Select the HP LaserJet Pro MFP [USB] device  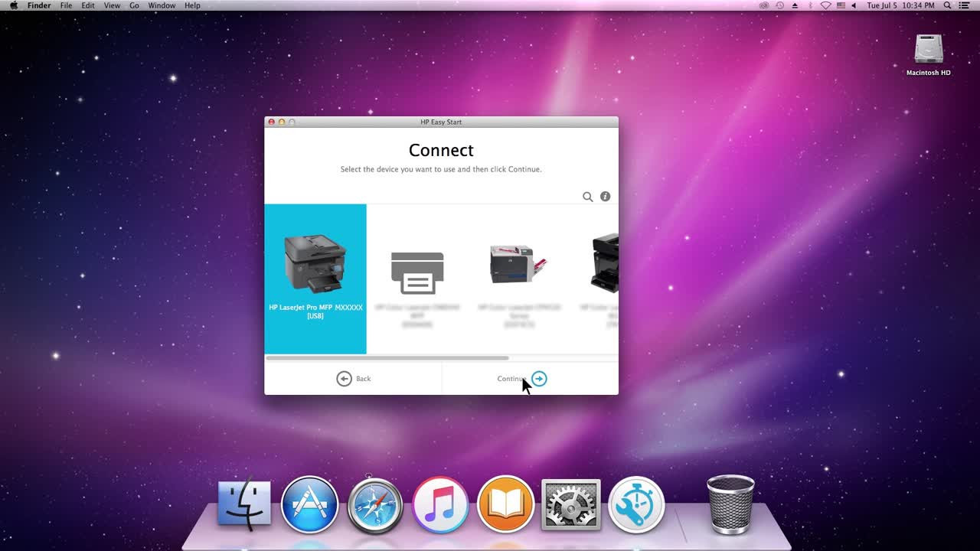click(x=315, y=279)
